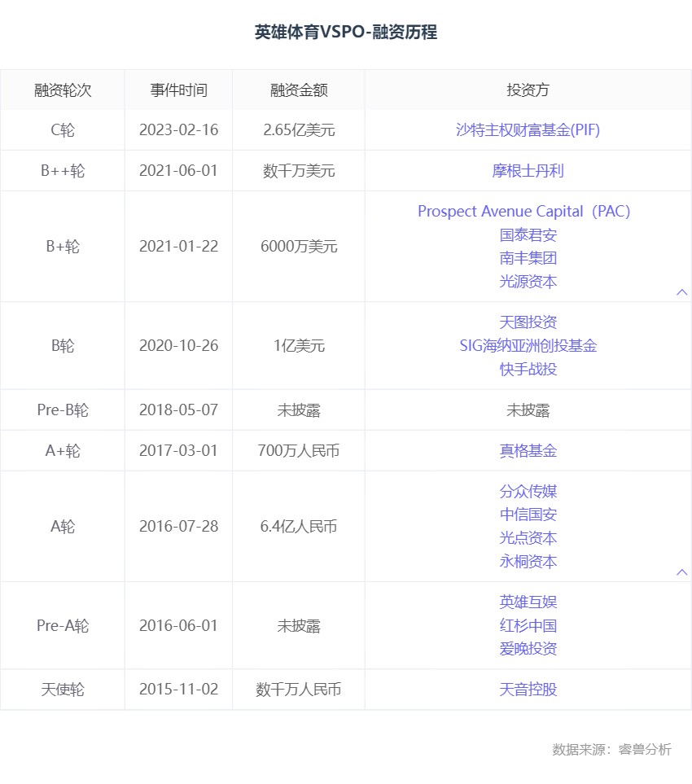This screenshot has height=784, width=692.
Task: Click the date 2023-02-16
Action: 178,130
